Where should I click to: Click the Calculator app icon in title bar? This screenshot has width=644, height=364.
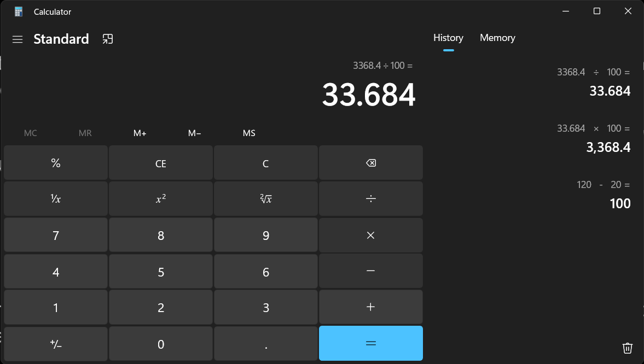tap(19, 11)
